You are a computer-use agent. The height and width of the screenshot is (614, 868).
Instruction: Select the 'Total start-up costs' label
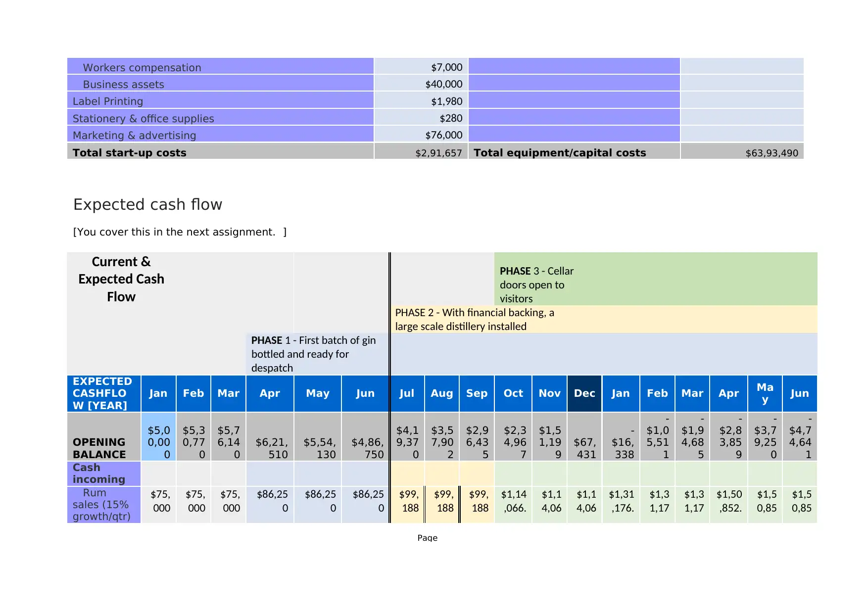point(129,152)
